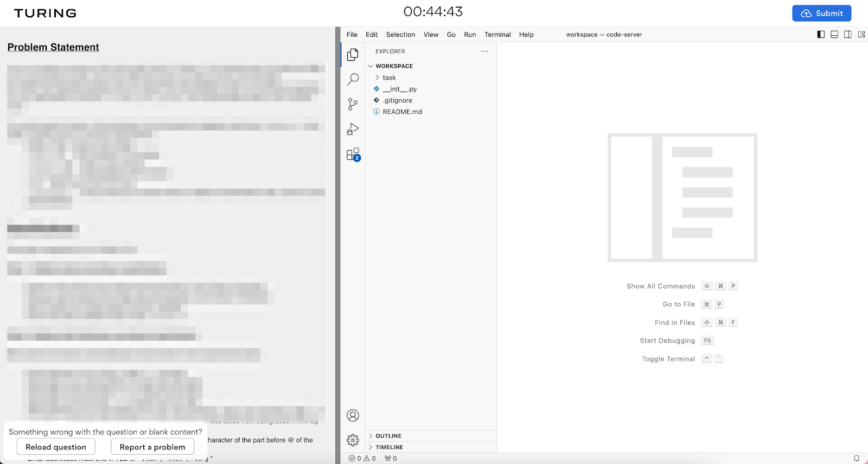Open the Selection menu
This screenshot has height=464, width=868.
[400, 34]
